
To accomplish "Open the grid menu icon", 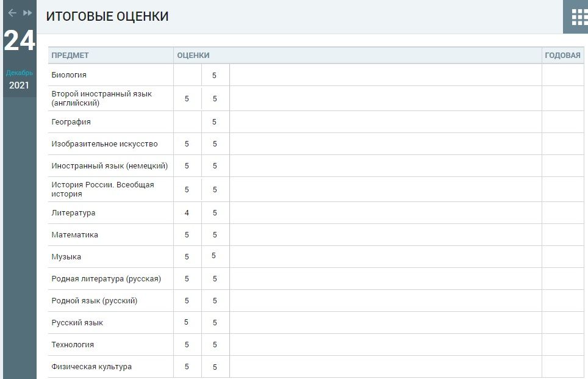I will point(578,17).
